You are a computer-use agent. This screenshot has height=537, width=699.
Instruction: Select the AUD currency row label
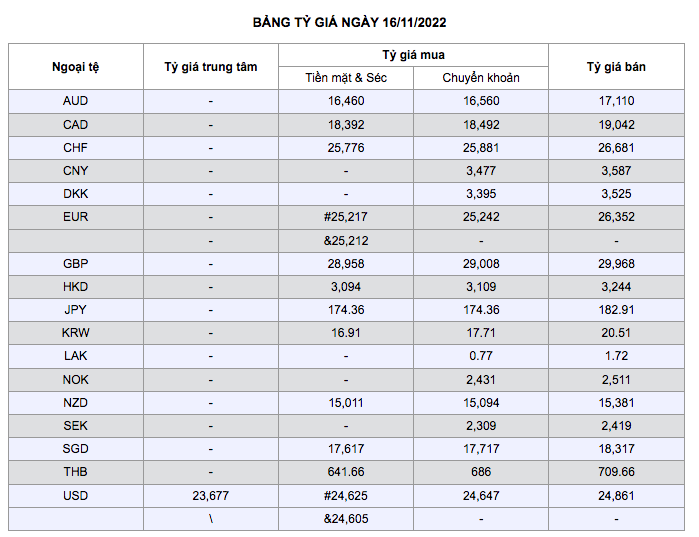coord(76,101)
